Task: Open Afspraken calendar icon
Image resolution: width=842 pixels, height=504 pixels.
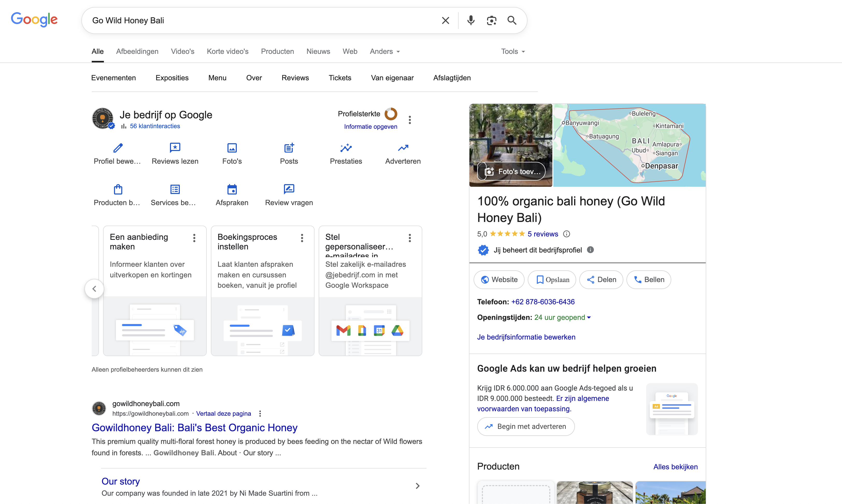Action: [232, 189]
